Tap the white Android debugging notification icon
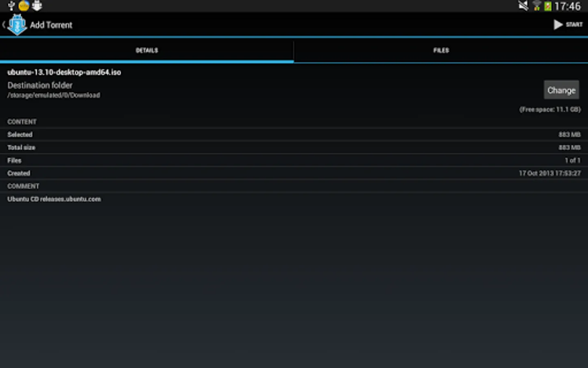588x368 pixels. [37, 6]
